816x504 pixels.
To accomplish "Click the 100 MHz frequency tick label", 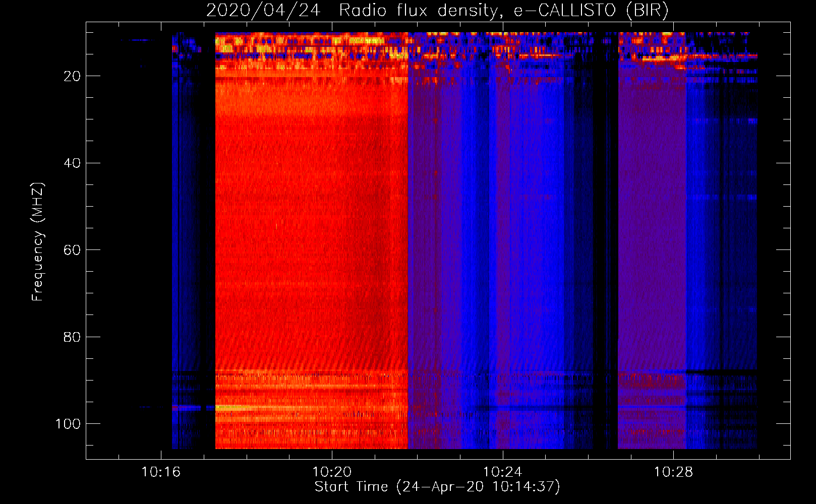I will 68,424.
